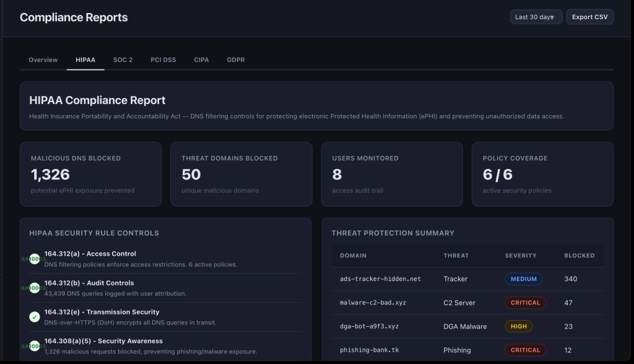Go to the CIPA tab
Viewport: 634px width, 364px height.
point(201,60)
